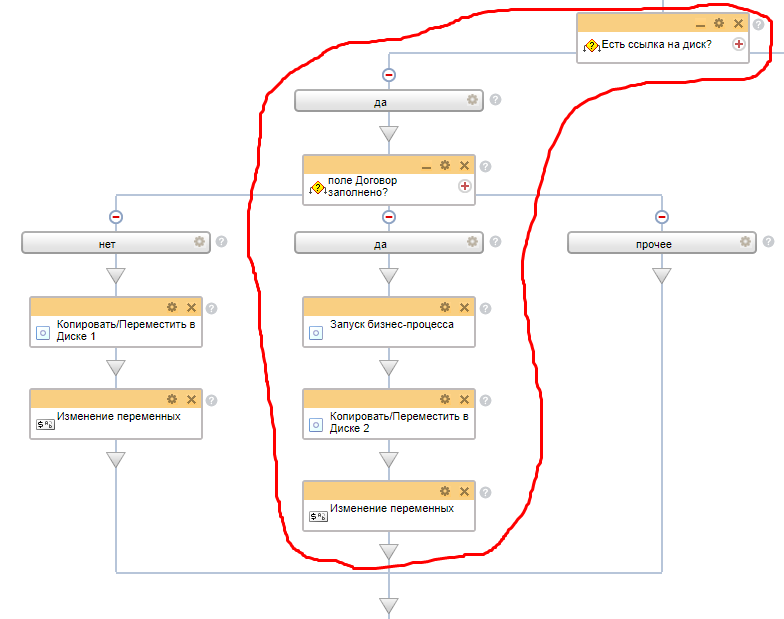Delete "Копировать/Переместить в Диске 2" activity
Viewport: 784px width, 619px height.
click(464, 399)
